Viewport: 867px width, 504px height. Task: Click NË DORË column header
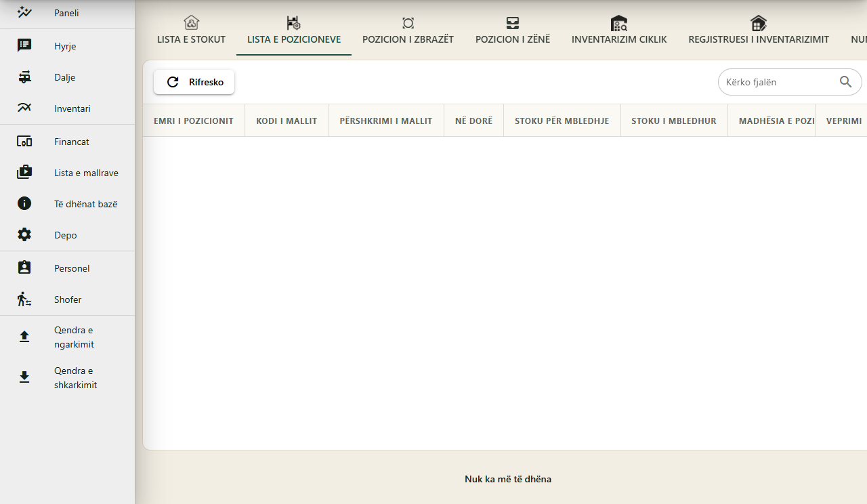[x=473, y=121]
